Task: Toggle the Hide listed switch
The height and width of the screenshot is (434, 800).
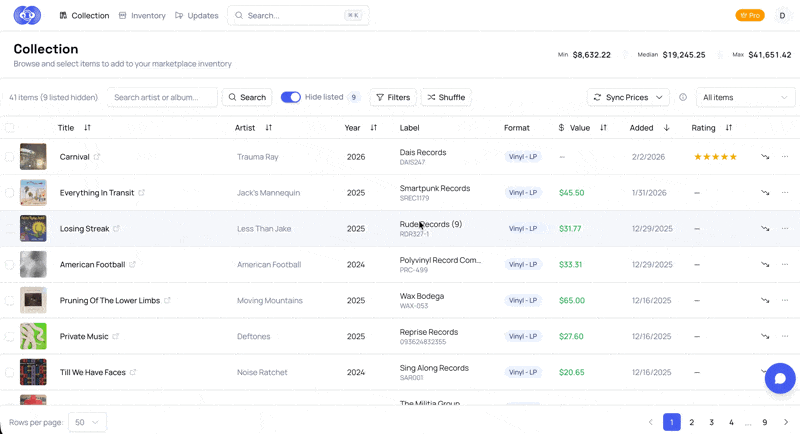Action: [290, 97]
